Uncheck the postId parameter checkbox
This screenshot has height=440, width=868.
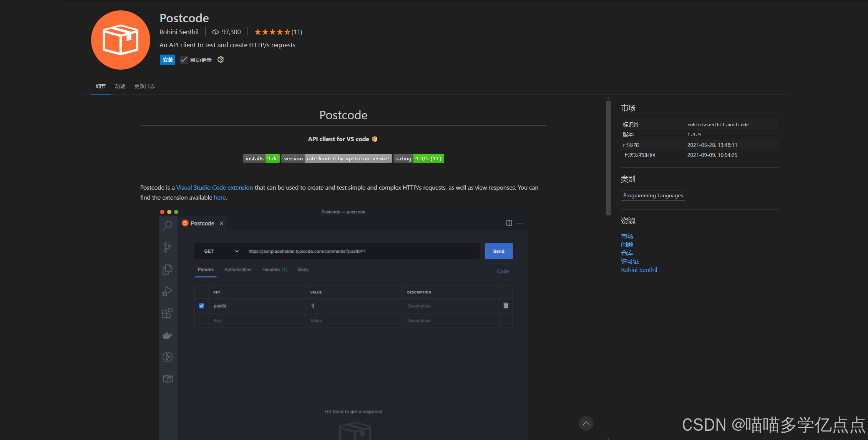[x=201, y=306]
